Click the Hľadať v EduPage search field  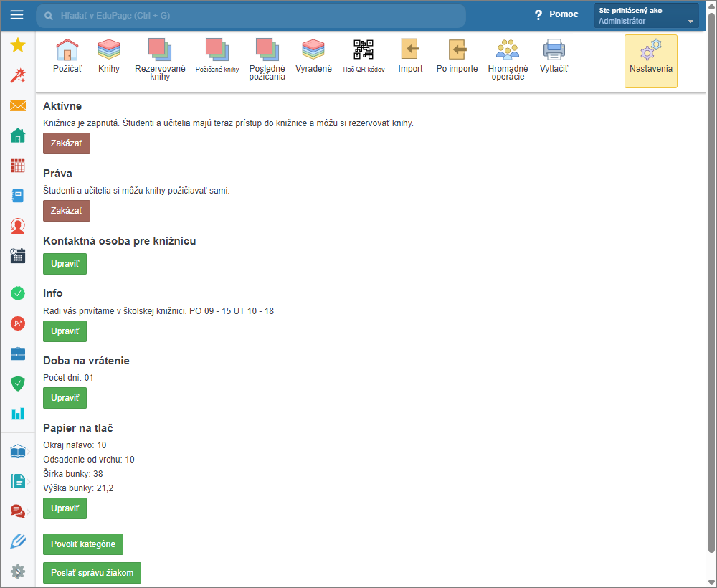click(x=251, y=15)
